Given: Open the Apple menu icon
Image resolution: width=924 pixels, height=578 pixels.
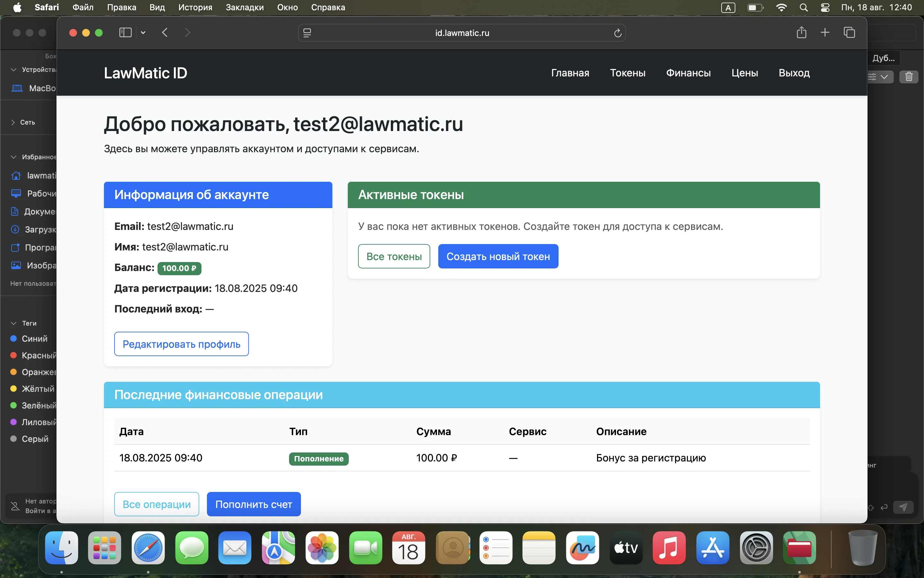Looking at the screenshot, I should click(x=17, y=7).
